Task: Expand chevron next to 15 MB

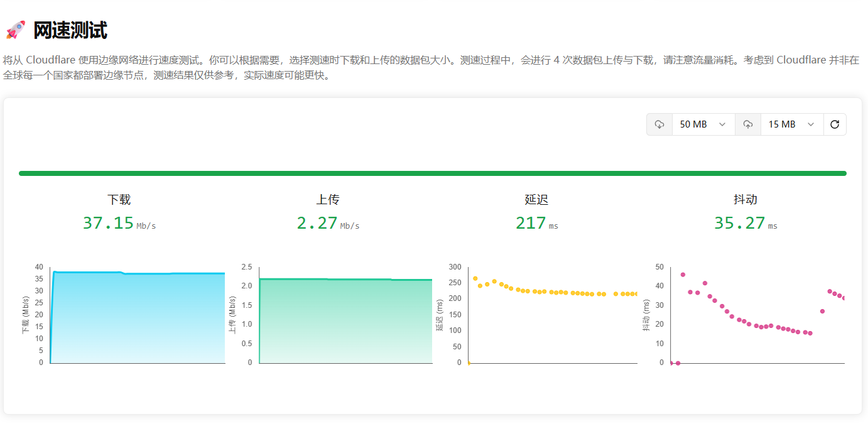Action: click(x=811, y=124)
